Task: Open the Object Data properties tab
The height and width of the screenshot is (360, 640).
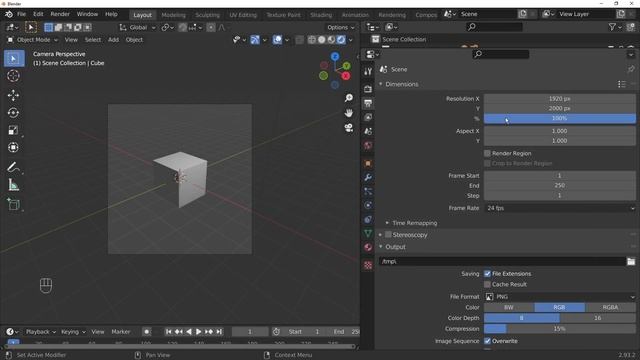Action: (368, 233)
